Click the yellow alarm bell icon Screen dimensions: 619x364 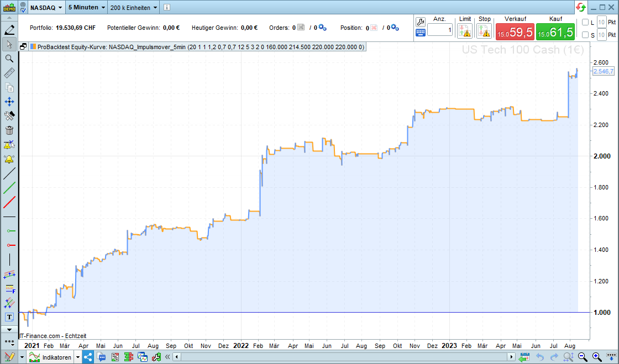[9, 159]
